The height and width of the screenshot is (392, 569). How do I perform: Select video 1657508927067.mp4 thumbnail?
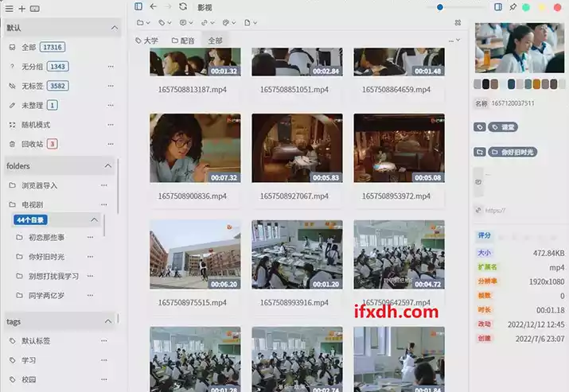coord(297,148)
